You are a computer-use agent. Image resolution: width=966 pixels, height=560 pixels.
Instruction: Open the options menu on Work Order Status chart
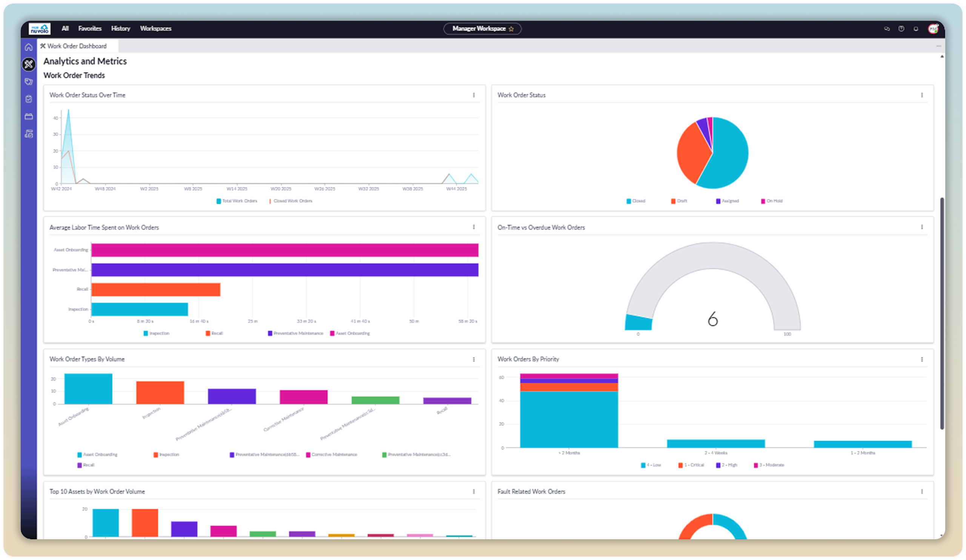(x=922, y=94)
